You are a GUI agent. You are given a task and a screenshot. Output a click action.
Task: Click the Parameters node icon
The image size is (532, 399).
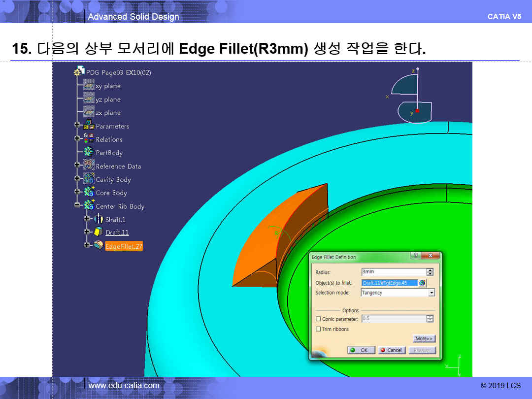pos(89,126)
